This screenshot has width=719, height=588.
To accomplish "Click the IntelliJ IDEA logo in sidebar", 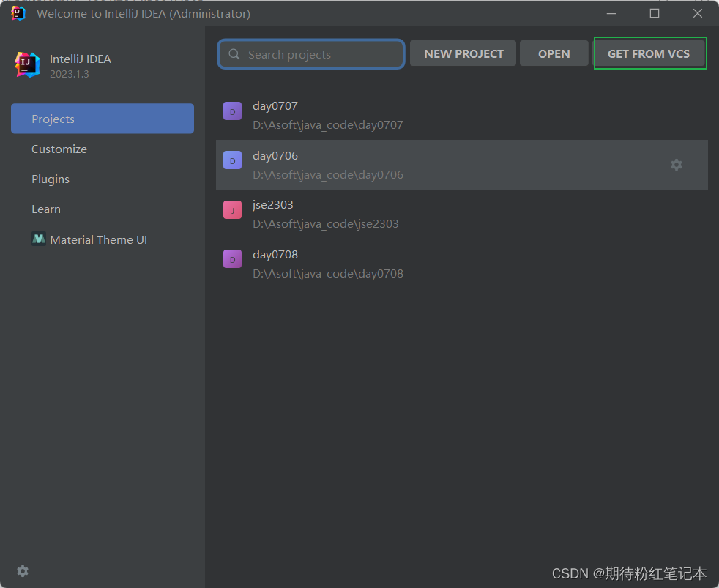I will (27, 64).
